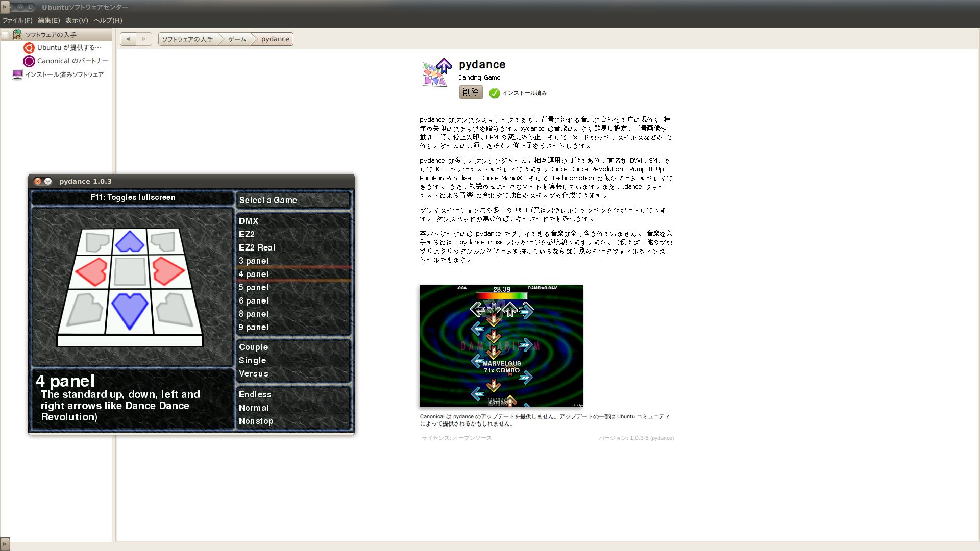Open Canonical のパートナー sidebar entry
Viewport: 980px width, 551px height.
72,61
